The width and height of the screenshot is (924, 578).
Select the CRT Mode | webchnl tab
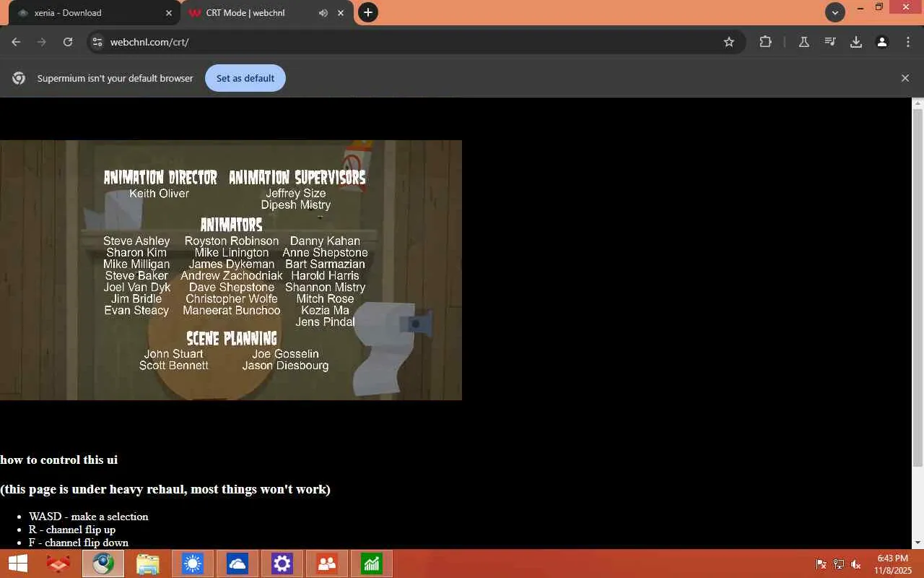[267, 13]
